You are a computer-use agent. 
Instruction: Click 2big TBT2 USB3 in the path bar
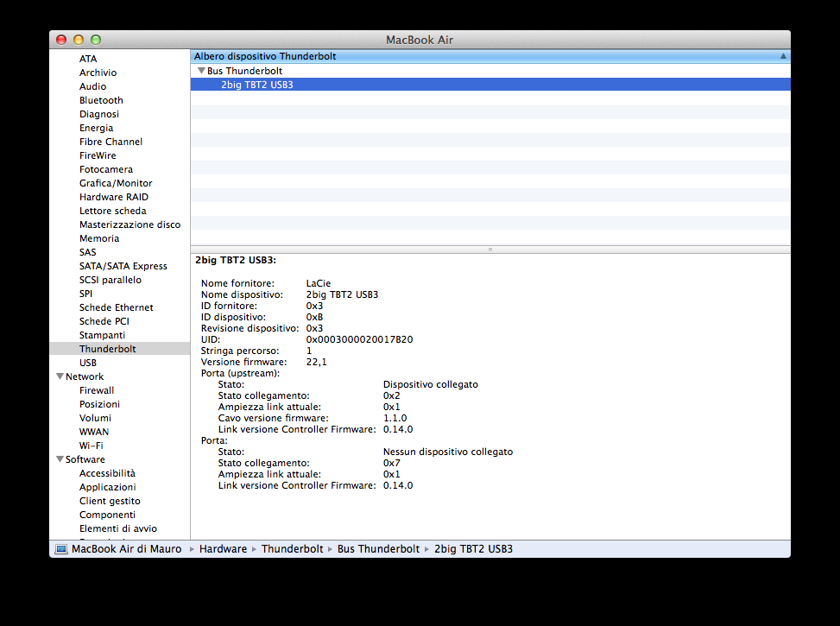pos(474,549)
